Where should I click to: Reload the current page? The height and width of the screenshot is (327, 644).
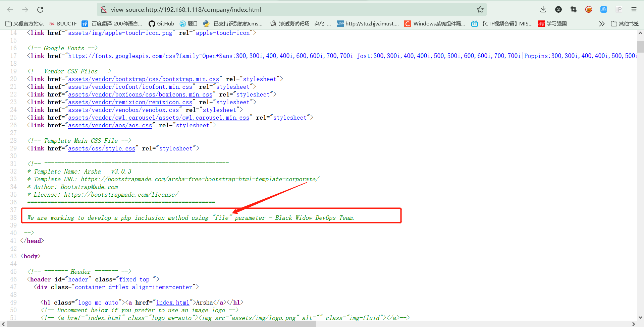[x=40, y=10]
